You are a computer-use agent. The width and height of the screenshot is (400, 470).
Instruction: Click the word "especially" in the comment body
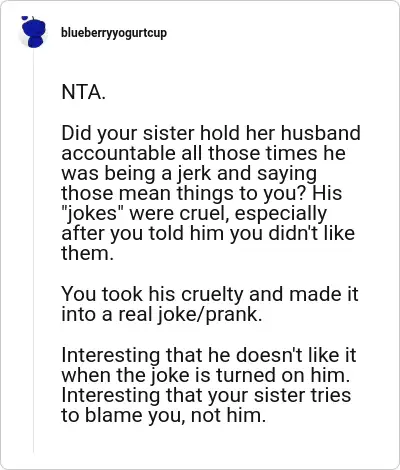point(281,214)
